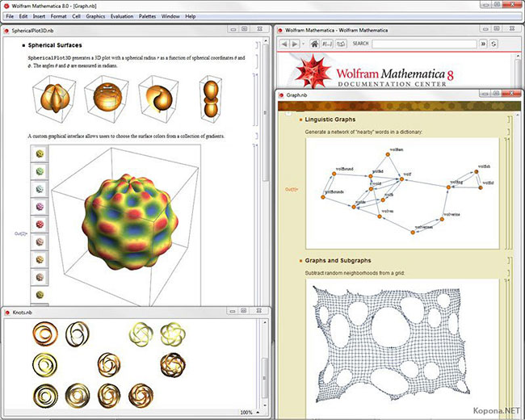The width and height of the screenshot is (525, 420).
Task: Open the Format menu
Action: (59, 16)
